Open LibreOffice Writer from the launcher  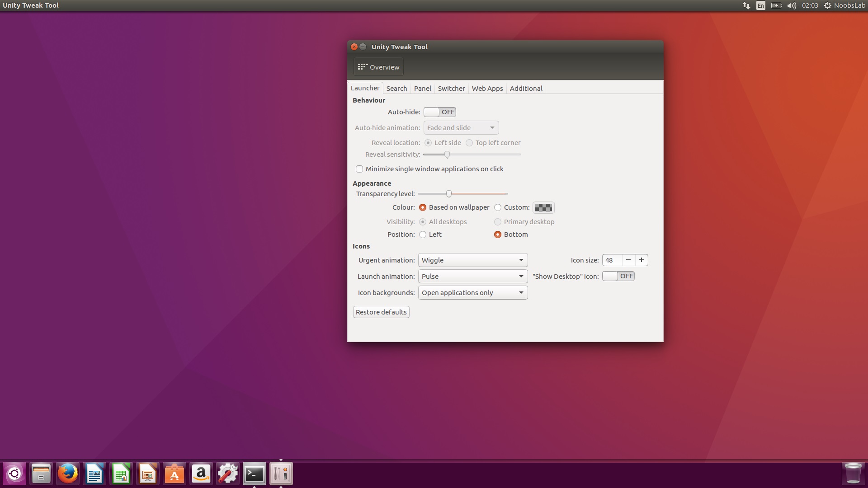(x=94, y=474)
